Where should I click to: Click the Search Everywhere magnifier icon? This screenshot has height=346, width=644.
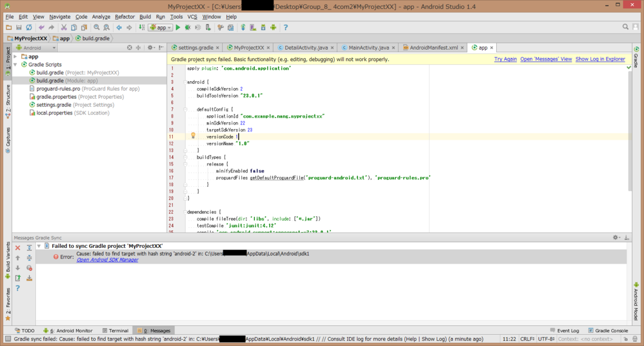[626, 27]
